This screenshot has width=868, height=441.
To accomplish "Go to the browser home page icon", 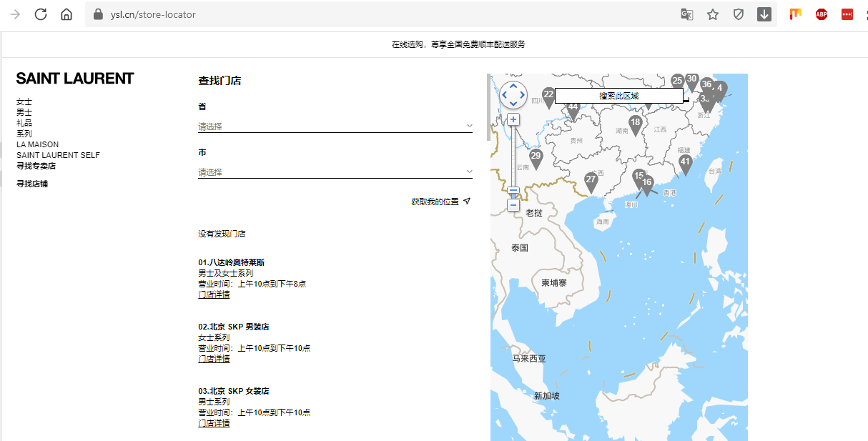I will coord(66,14).
